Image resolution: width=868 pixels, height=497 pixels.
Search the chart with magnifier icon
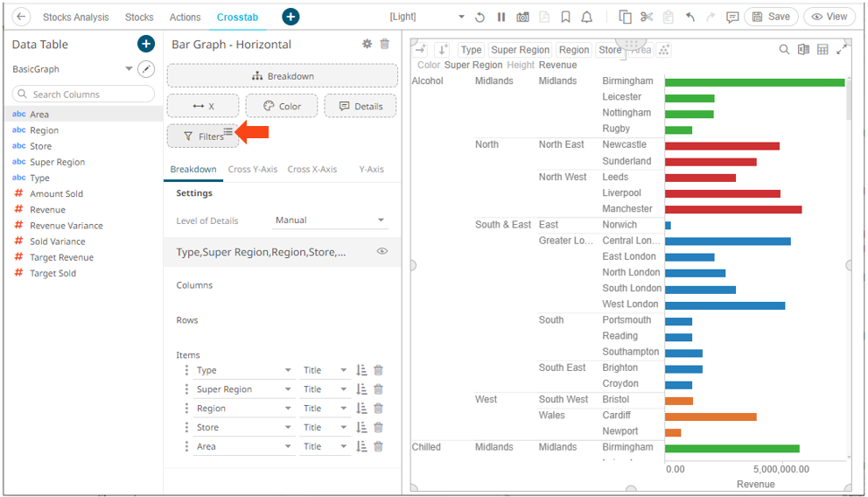[784, 50]
